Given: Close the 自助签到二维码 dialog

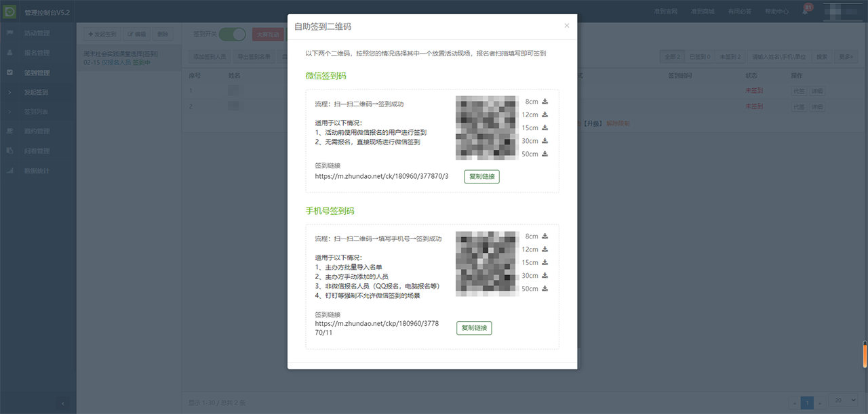Looking at the screenshot, I should [567, 26].
